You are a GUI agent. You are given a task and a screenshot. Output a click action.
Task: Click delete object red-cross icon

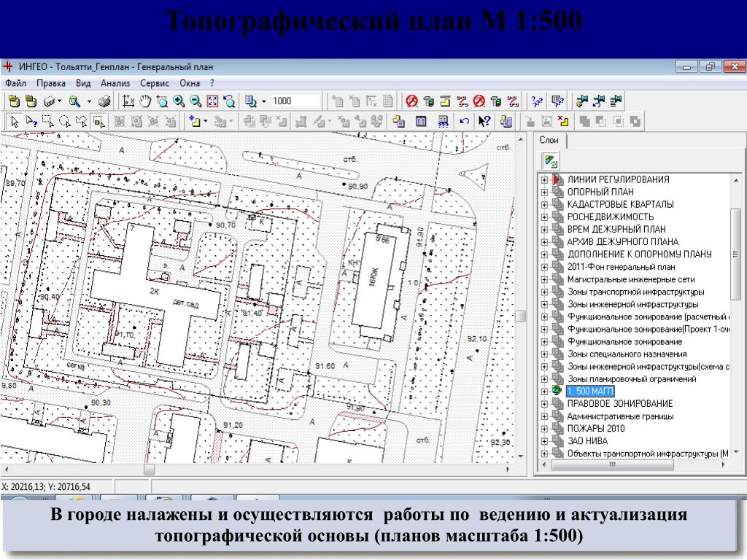click(562, 122)
